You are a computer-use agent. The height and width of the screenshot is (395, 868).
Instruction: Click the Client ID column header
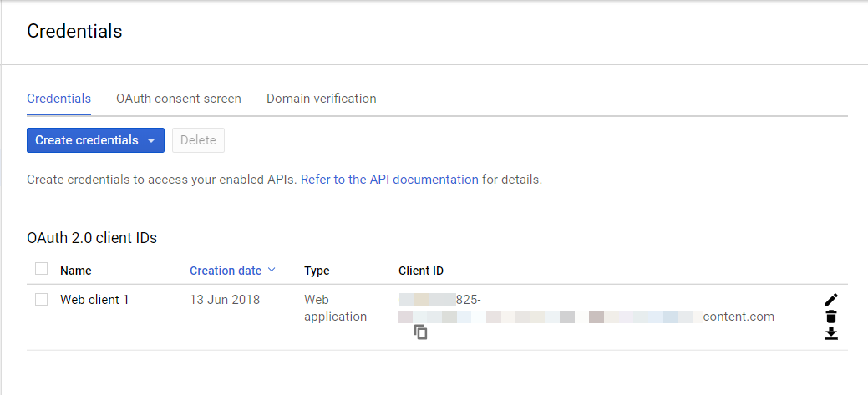click(421, 271)
